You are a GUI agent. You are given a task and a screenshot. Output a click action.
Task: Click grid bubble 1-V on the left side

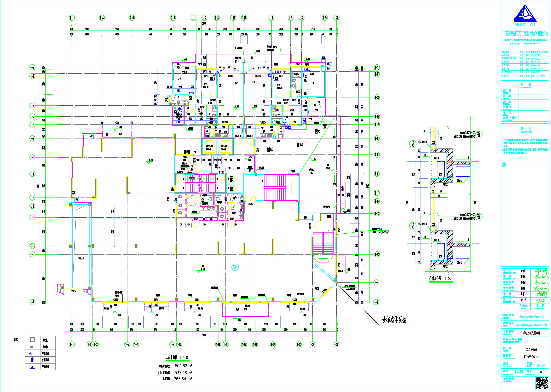click(32, 67)
